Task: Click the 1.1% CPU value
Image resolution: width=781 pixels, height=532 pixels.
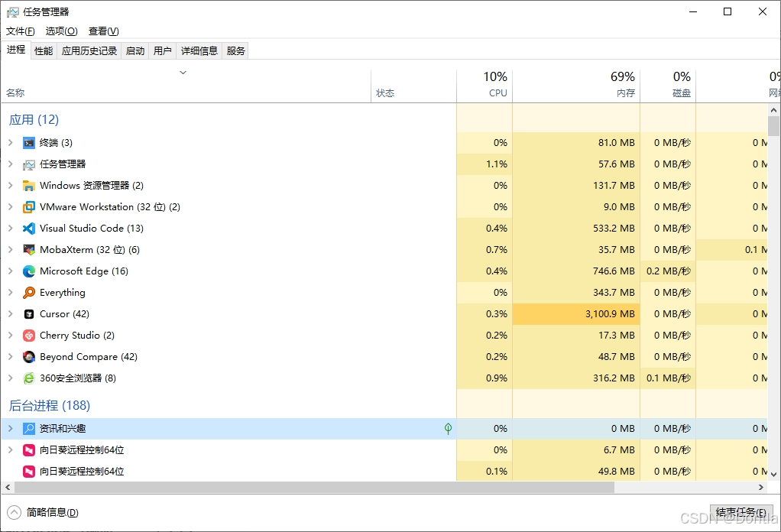Action: [497, 164]
